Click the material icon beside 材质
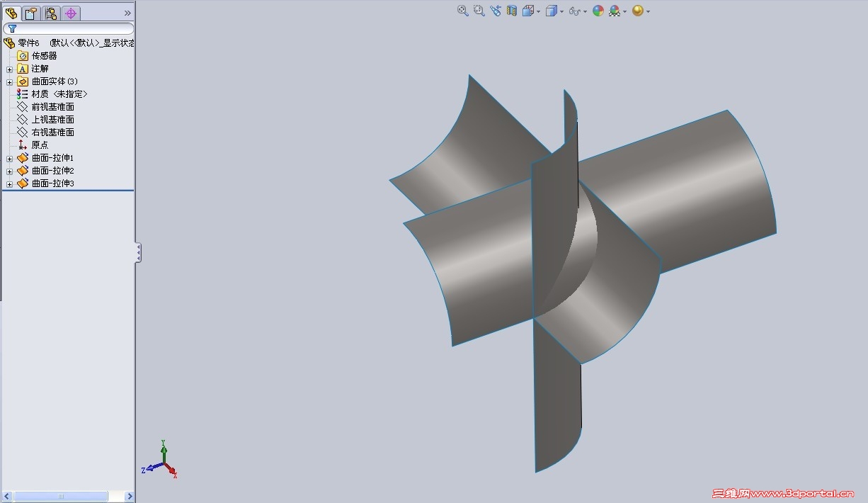The image size is (868, 503). click(23, 94)
